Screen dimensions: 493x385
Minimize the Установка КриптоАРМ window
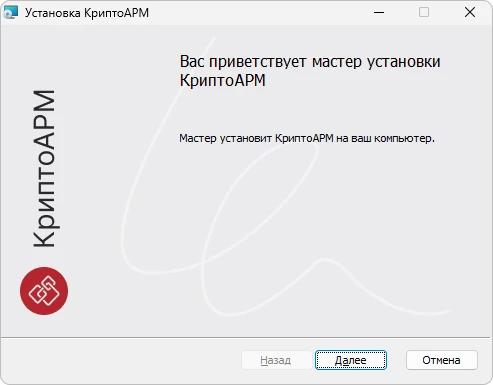(x=379, y=12)
